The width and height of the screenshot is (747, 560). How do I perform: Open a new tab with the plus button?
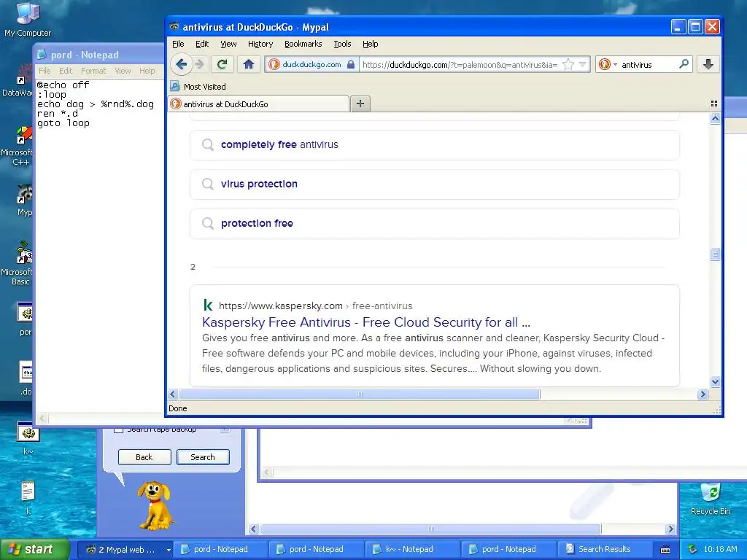click(x=360, y=104)
